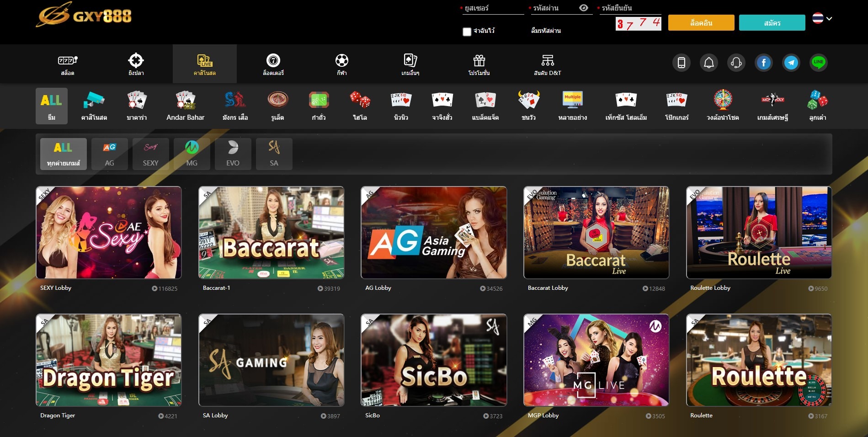Click the GXY888 logo
This screenshot has width=868, height=437.
click(x=84, y=15)
